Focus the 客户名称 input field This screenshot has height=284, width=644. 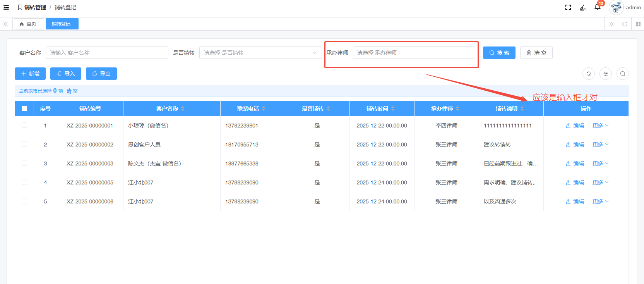(x=107, y=53)
